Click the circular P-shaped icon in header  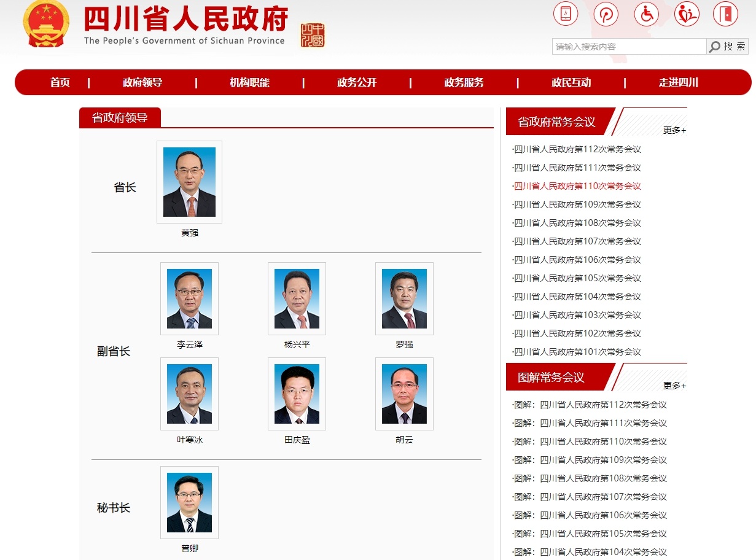pyautogui.click(x=606, y=14)
